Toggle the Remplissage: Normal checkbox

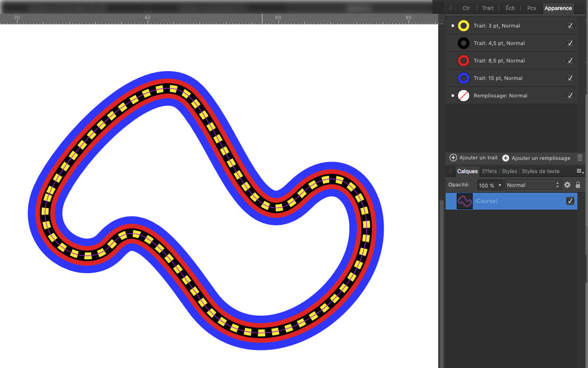click(570, 96)
